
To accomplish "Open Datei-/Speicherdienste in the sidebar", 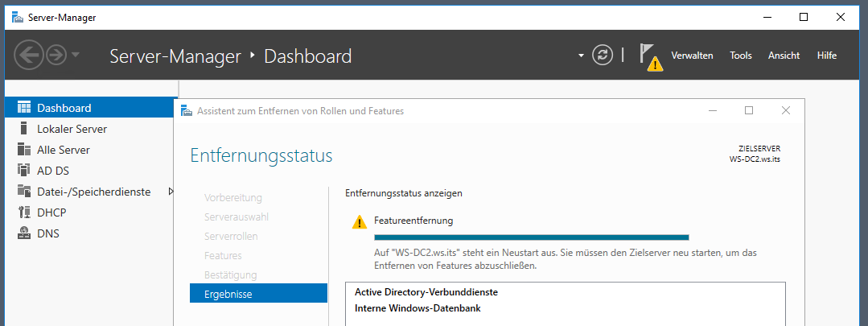I will pos(92,192).
